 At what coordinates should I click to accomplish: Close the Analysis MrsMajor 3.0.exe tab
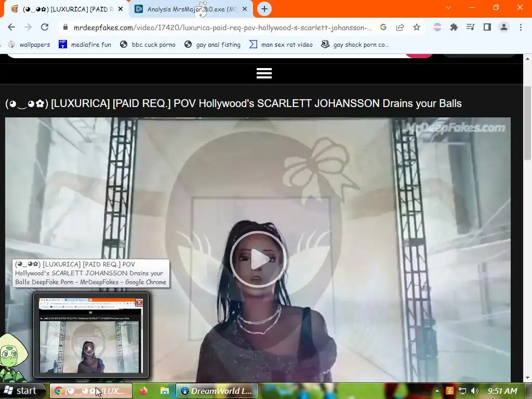[x=245, y=9]
